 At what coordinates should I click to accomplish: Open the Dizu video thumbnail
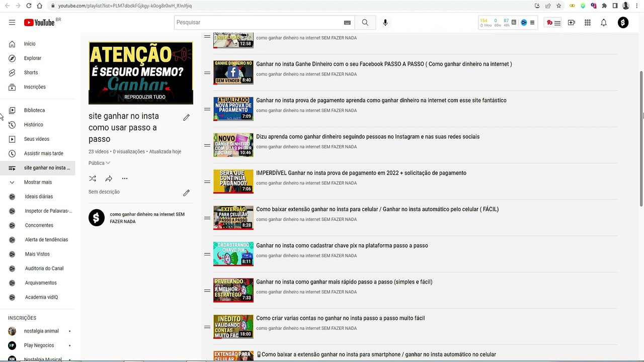point(233,145)
